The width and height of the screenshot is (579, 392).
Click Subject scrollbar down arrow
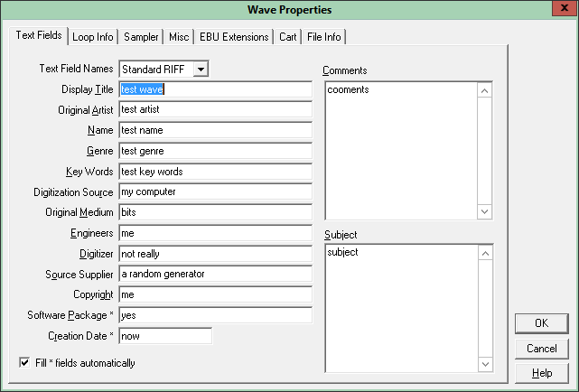486,364
